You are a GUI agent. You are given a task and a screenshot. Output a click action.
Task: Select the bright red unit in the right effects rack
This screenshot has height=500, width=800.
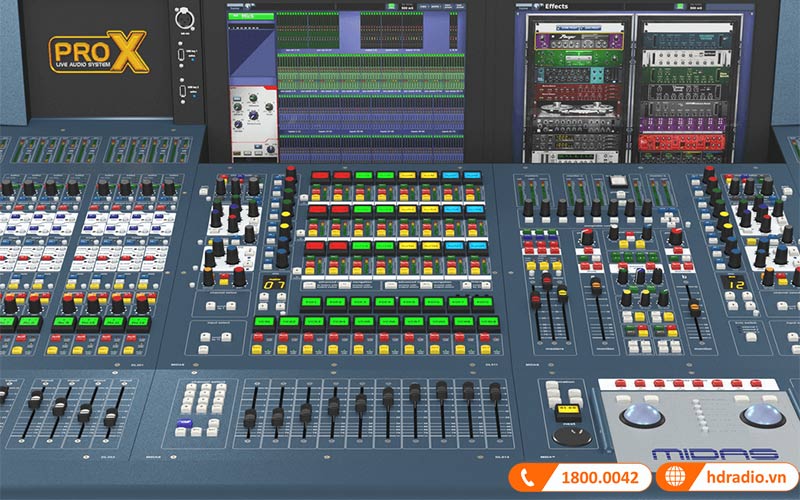tap(681, 141)
